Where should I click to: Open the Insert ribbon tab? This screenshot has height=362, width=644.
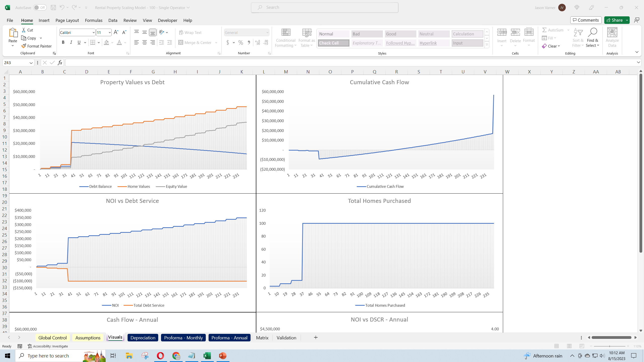point(44,20)
